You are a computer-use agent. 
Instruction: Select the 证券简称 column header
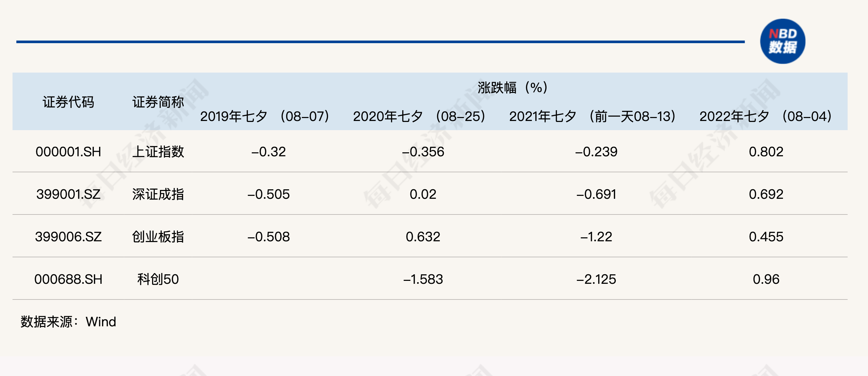coord(158,102)
